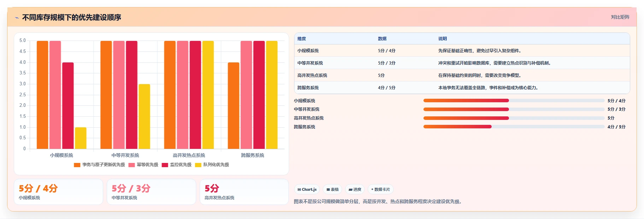The width and height of the screenshot is (644, 219).
Task: Click the title 不同库存规模下的优先建设顺序
Action: 72,17
